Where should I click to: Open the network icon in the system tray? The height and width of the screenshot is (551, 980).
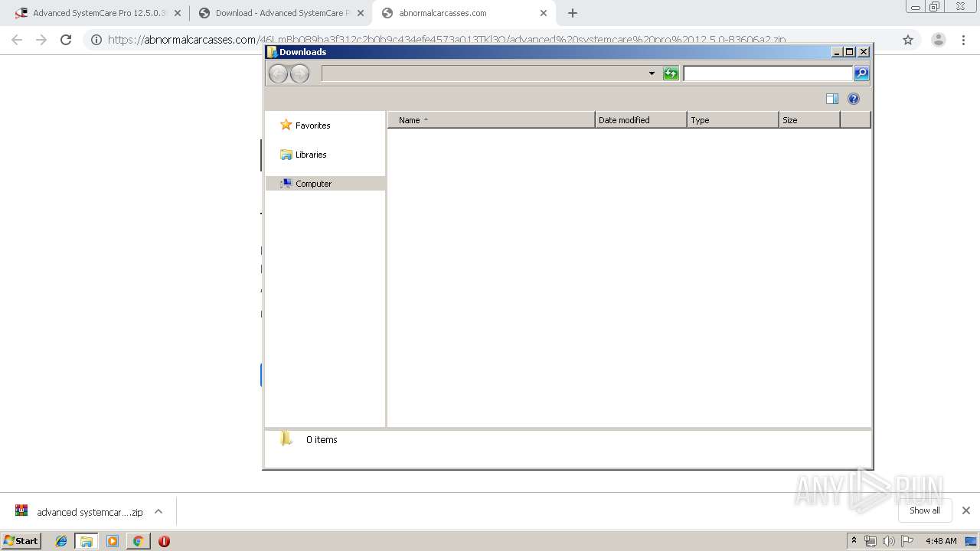(x=871, y=541)
